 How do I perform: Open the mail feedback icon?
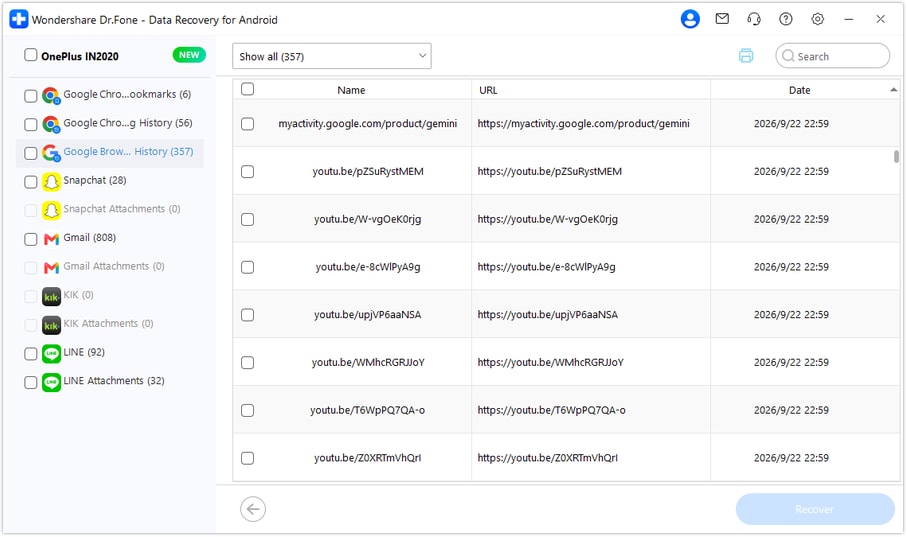(x=722, y=19)
